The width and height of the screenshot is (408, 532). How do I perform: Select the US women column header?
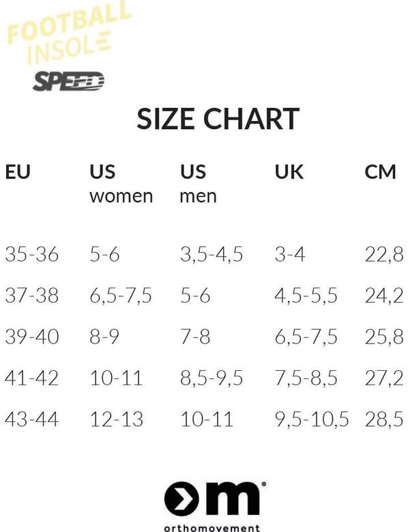click(121, 184)
